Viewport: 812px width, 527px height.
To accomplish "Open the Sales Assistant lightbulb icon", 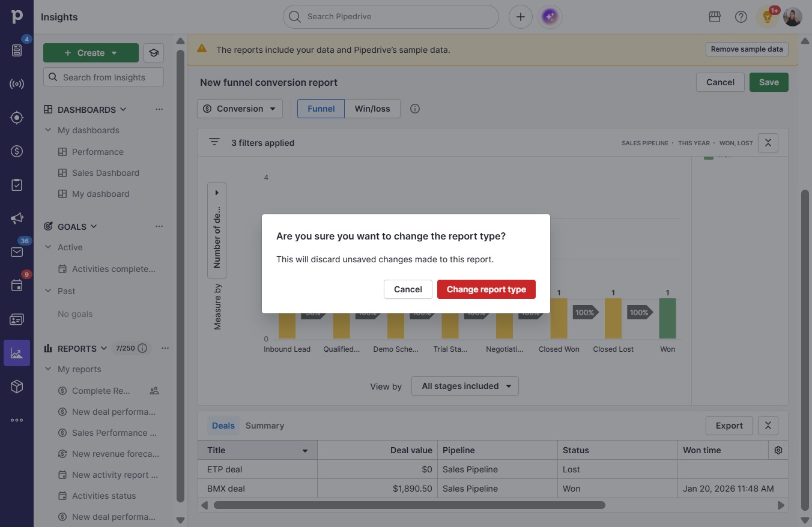I will (x=768, y=17).
